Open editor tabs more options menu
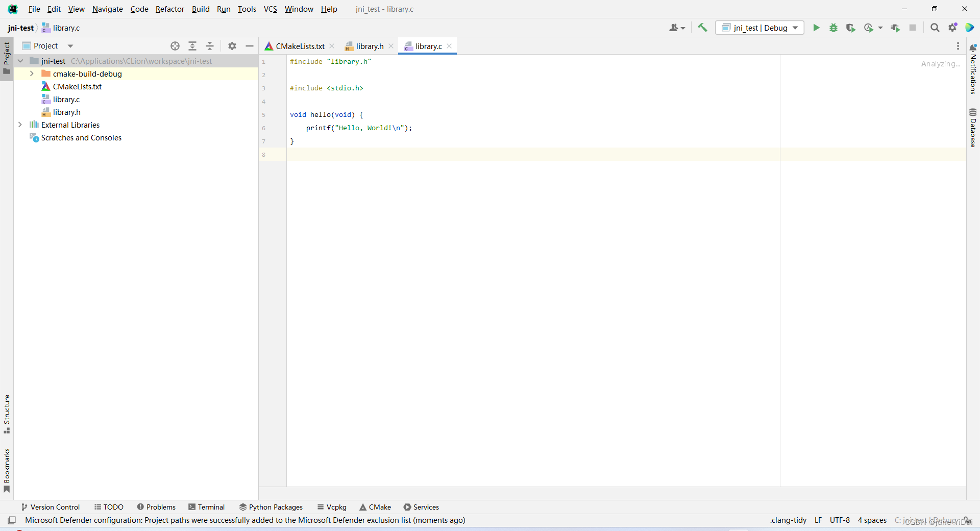This screenshot has height=531, width=980. tap(958, 46)
